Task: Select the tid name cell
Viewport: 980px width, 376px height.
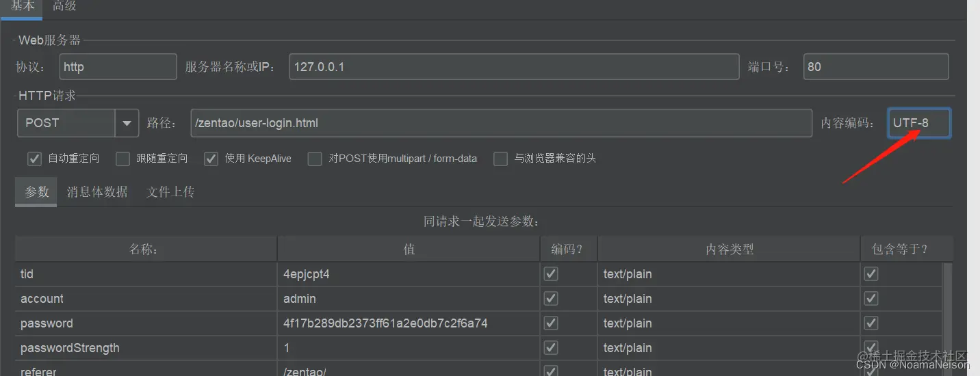Action: click(x=146, y=274)
